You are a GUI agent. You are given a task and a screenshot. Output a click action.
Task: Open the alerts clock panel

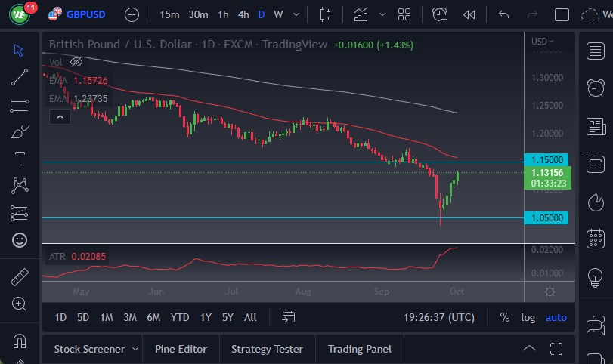tap(596, 87)
